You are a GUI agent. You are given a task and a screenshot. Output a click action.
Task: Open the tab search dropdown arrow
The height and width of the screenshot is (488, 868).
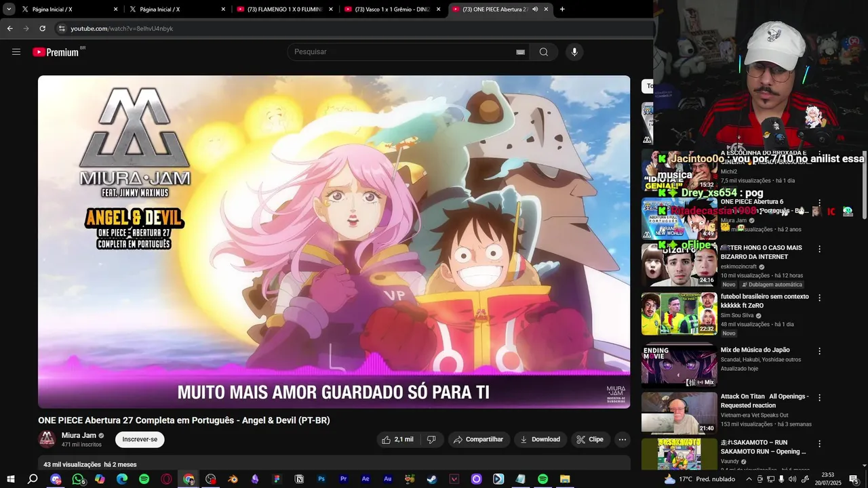tap(9, 9)
